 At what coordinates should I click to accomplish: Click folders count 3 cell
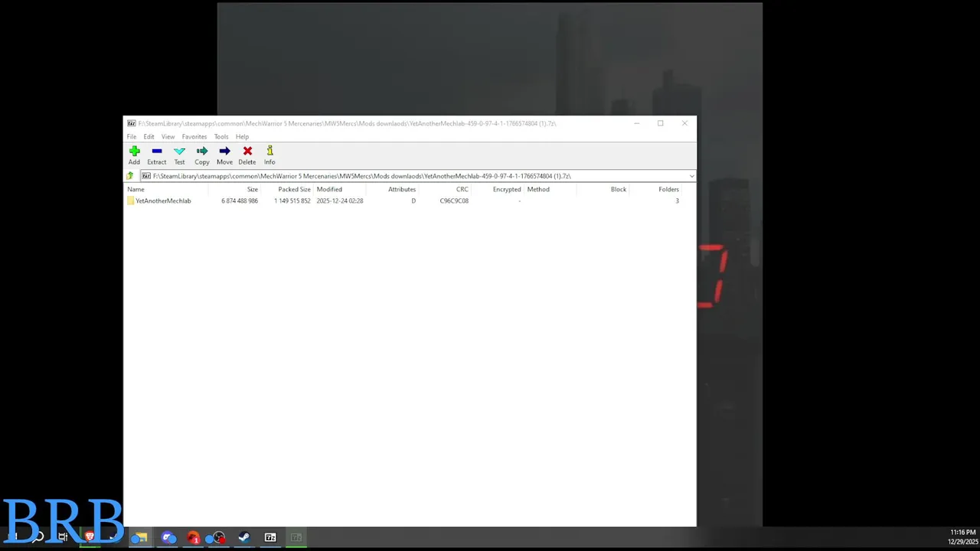coord(677,201)
